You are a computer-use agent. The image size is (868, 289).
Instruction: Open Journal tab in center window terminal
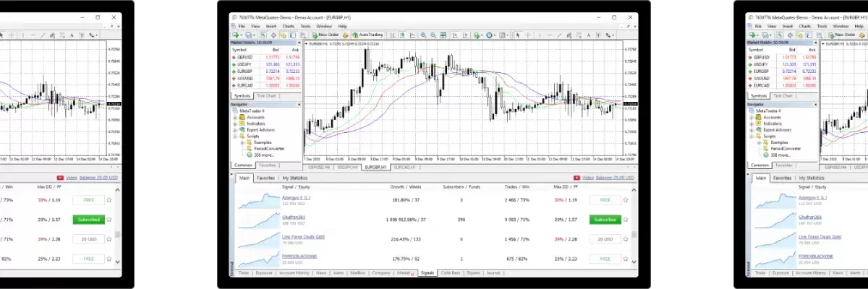493,273
